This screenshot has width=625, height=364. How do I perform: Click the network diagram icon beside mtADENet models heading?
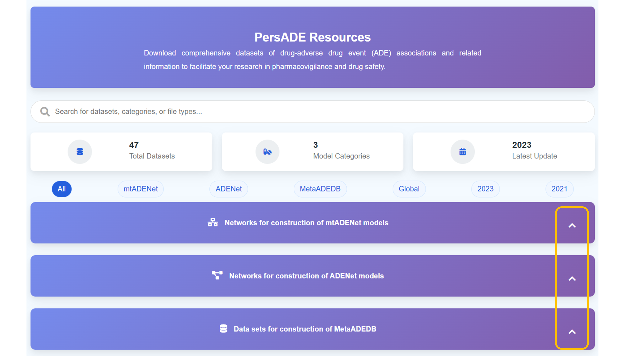[213, 223]
